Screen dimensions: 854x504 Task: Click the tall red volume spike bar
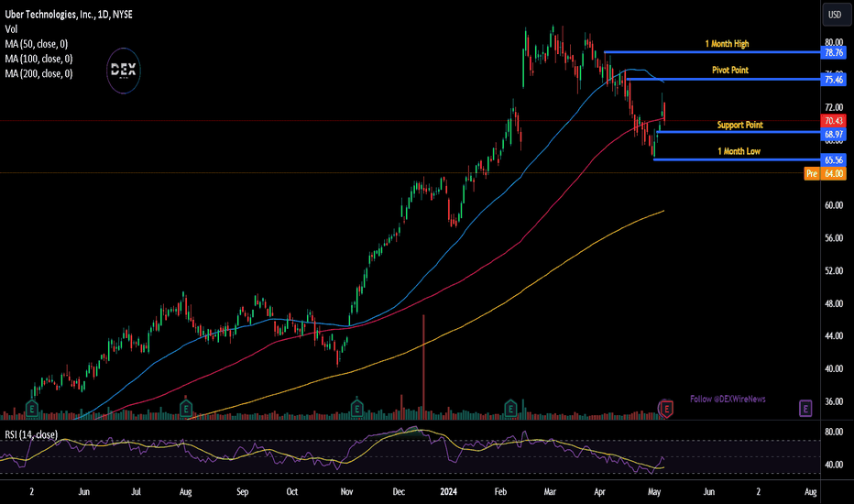tap(423, 367)
